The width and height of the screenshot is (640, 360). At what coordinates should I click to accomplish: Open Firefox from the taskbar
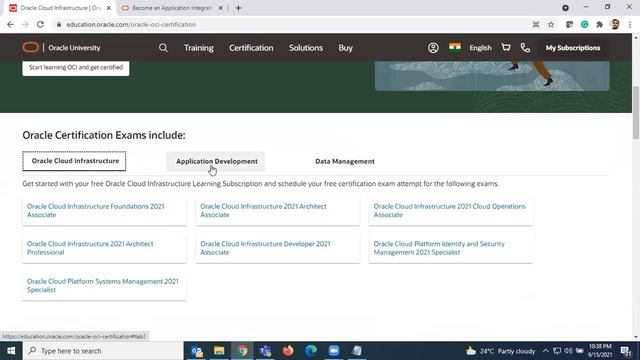(288, 351)
